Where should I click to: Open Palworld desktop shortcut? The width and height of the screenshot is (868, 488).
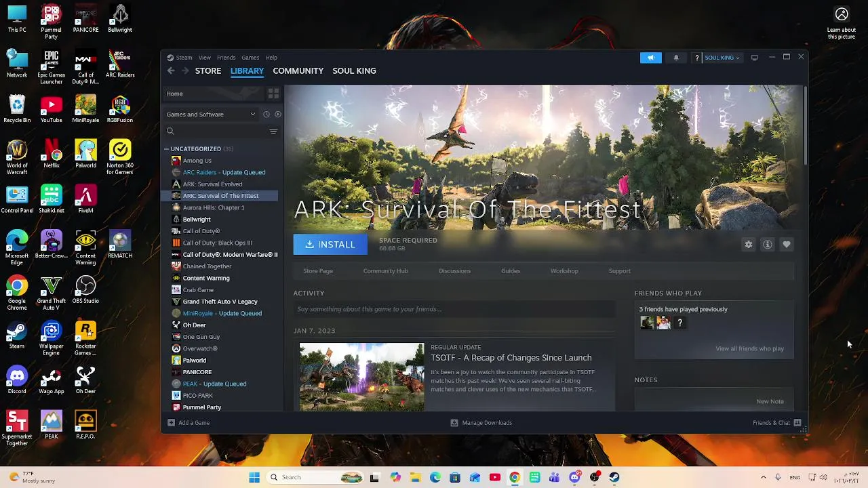[x=85, y=155]
